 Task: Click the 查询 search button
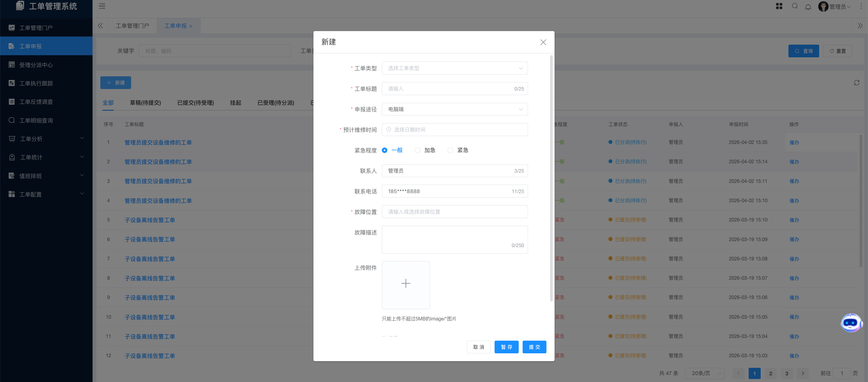point(804,51)
